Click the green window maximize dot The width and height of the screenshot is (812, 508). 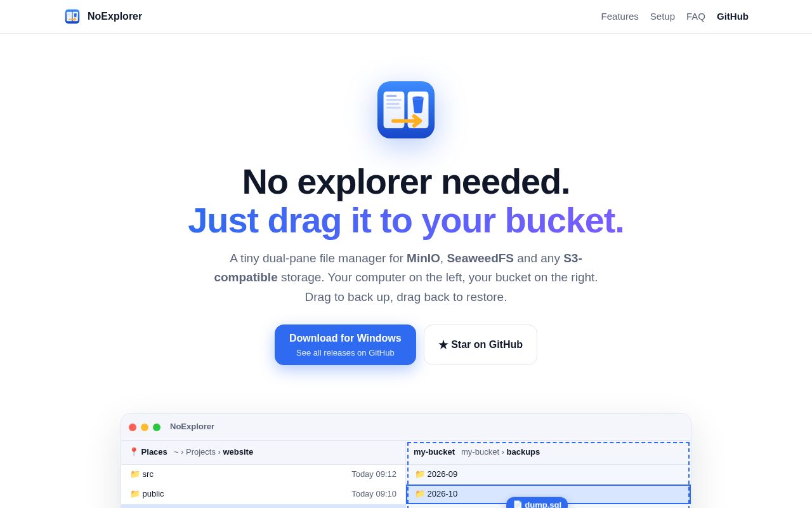(x=157, y=427)
